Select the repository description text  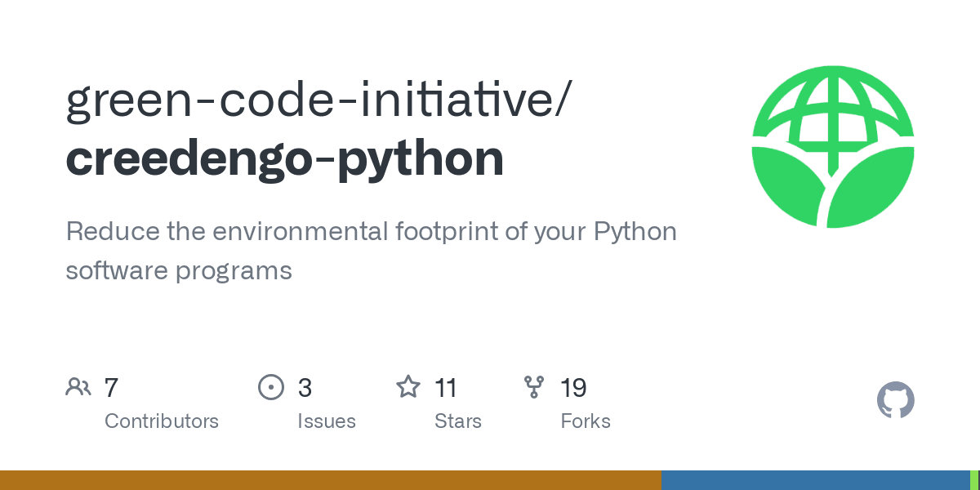pos(371,251)
